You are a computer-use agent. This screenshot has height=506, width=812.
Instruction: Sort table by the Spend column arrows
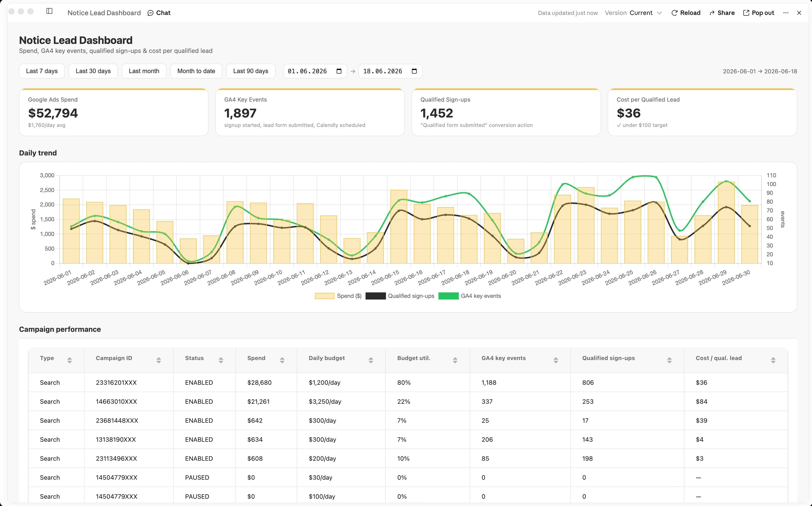click(282, 360)
